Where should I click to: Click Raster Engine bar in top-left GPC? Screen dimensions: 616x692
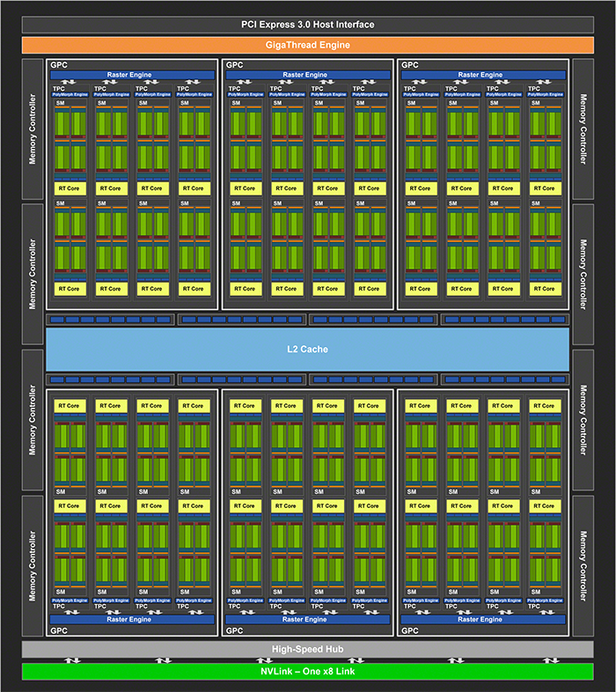(x=132, y=75)
